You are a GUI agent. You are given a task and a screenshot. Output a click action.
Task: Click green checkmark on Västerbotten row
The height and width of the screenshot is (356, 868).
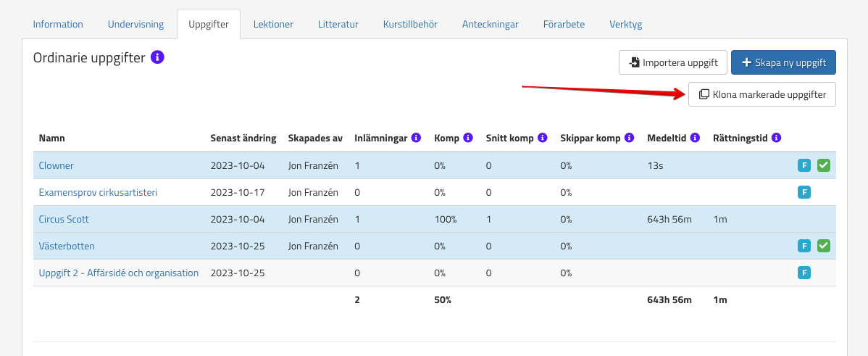point(824,246)
